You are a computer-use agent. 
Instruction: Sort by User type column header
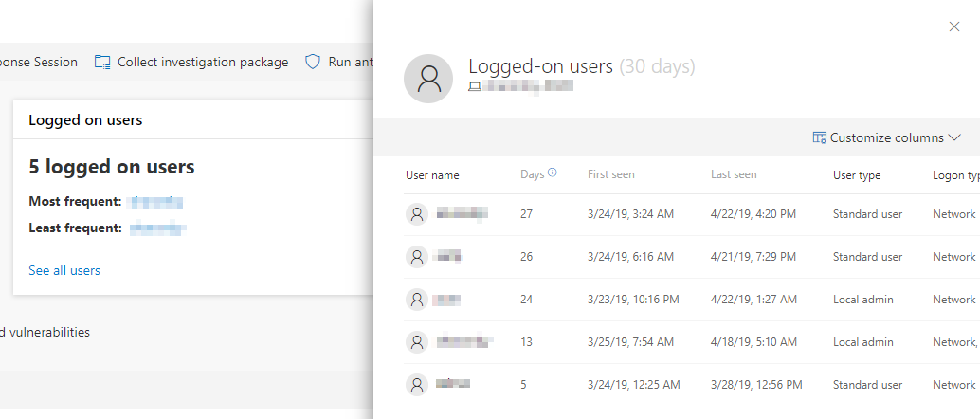(857, 175)
